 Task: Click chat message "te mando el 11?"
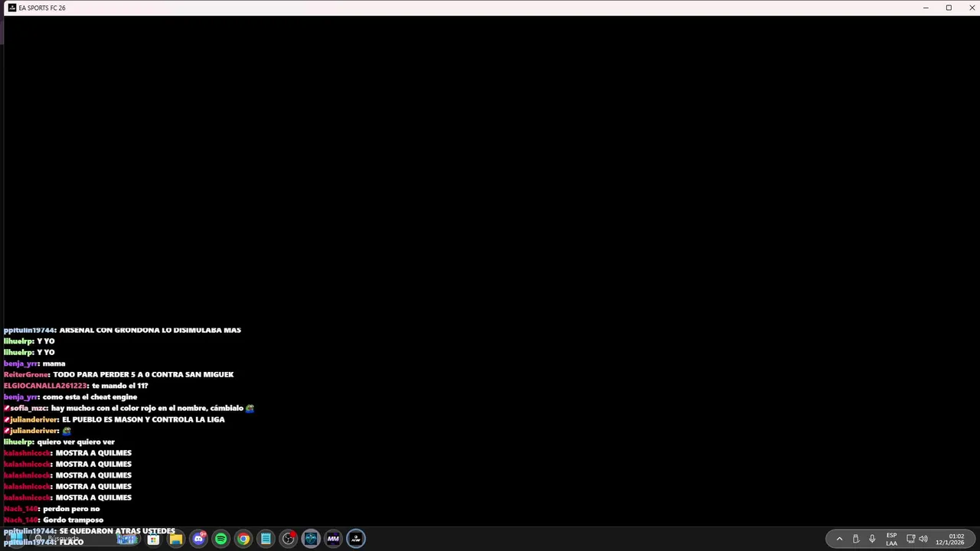pyautogui.click(x=119, y=386)
